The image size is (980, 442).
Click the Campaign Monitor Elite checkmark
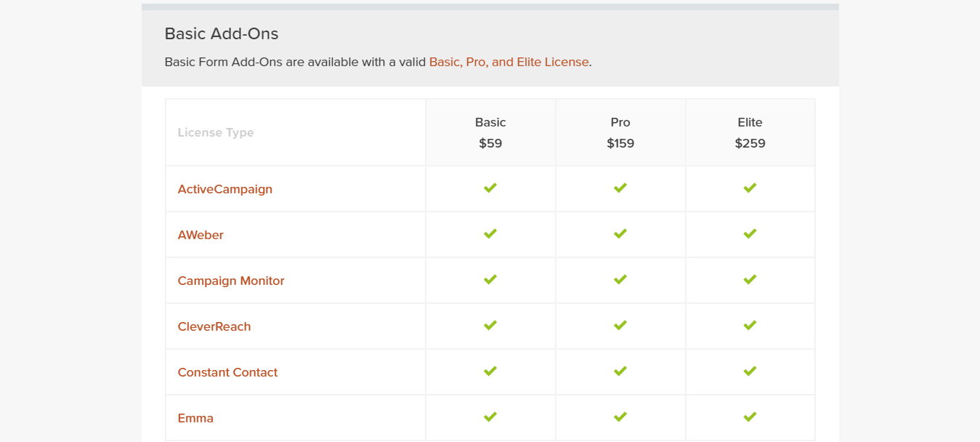pyautogui.click(x=750, y=280)
